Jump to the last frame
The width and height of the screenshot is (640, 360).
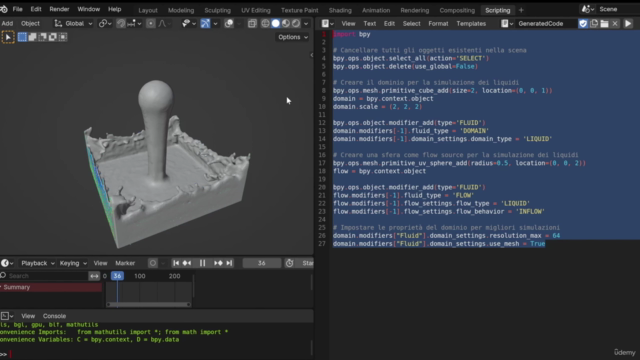(x=229, y=263)
